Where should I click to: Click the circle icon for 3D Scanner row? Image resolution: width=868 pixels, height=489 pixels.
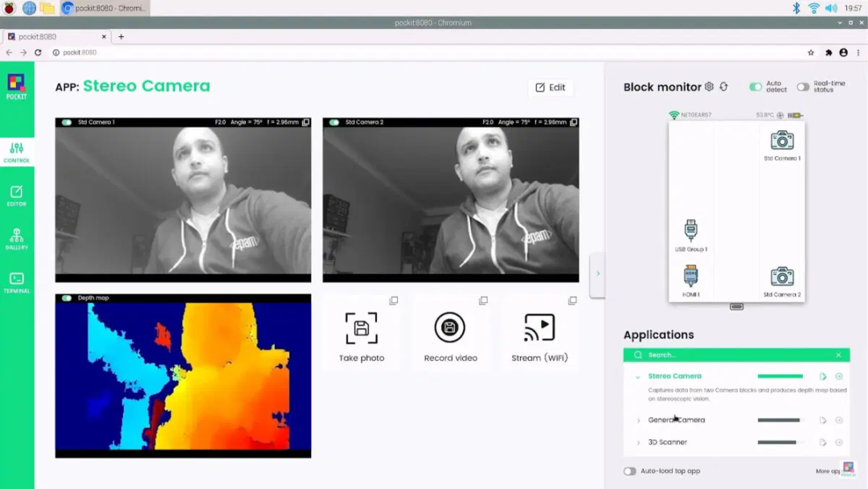point(839,442)
